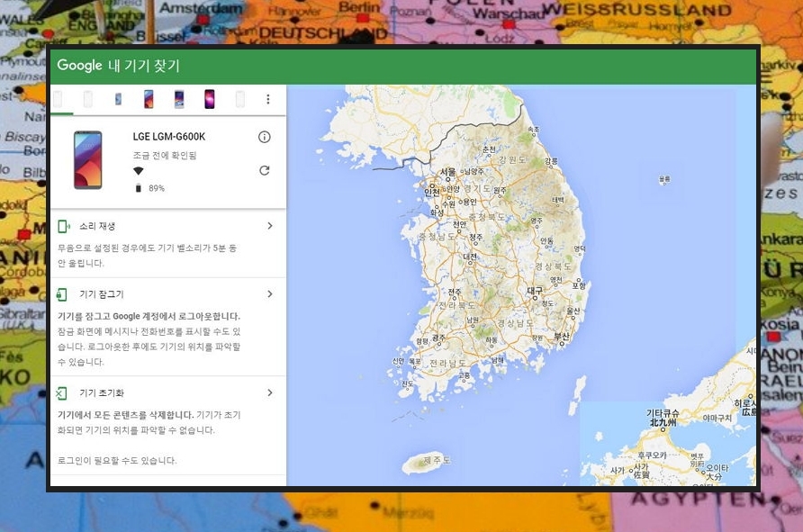Click 천안 on the map

[x=460, y=224]
